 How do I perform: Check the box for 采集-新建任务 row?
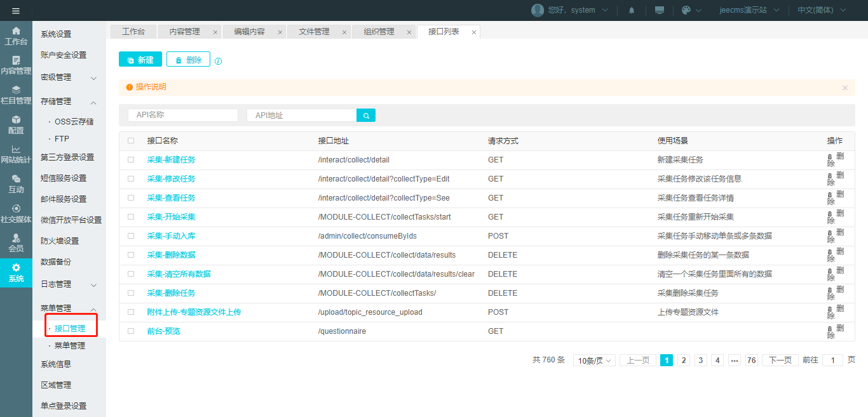pyautogui.click(x=131, y=160)
